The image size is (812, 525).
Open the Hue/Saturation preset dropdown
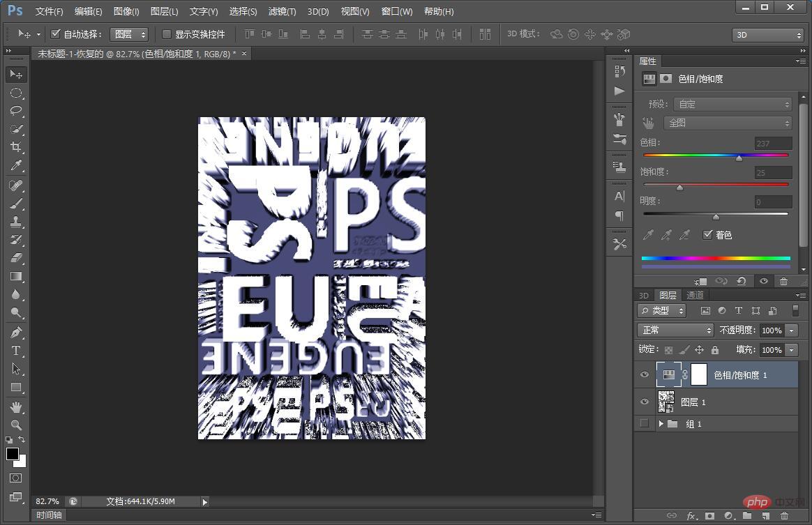click(732, 104)
